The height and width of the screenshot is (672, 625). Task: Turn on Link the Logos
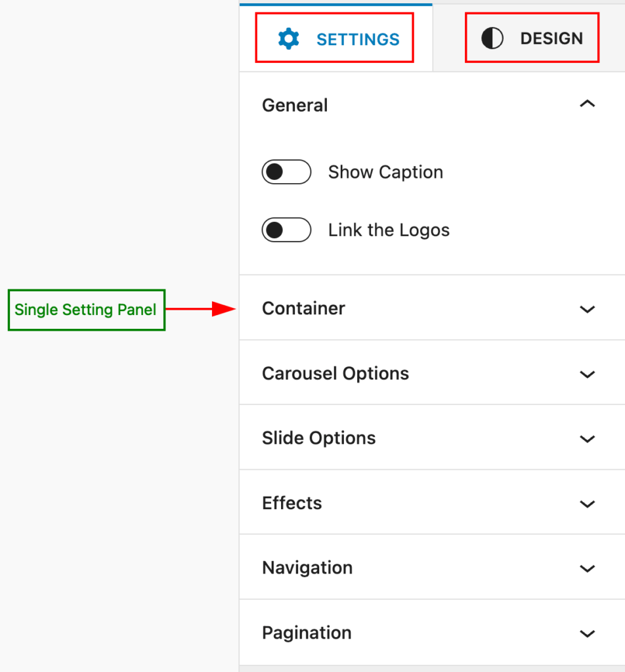(x=286, y=230)
